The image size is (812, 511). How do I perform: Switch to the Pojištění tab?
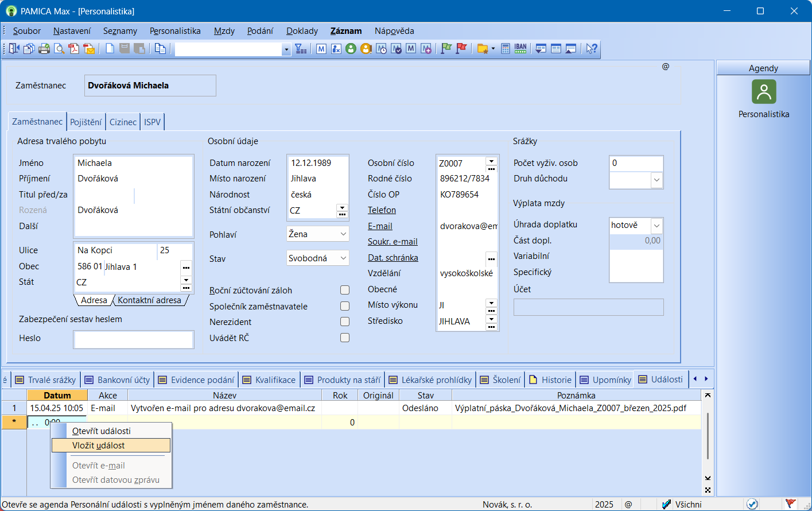click(x=86, y=122)
